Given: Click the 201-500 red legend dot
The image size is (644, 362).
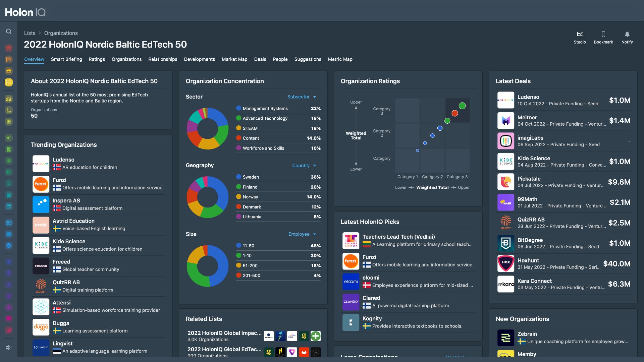Looking at the screenshot, I should click(x=238, y=276).
